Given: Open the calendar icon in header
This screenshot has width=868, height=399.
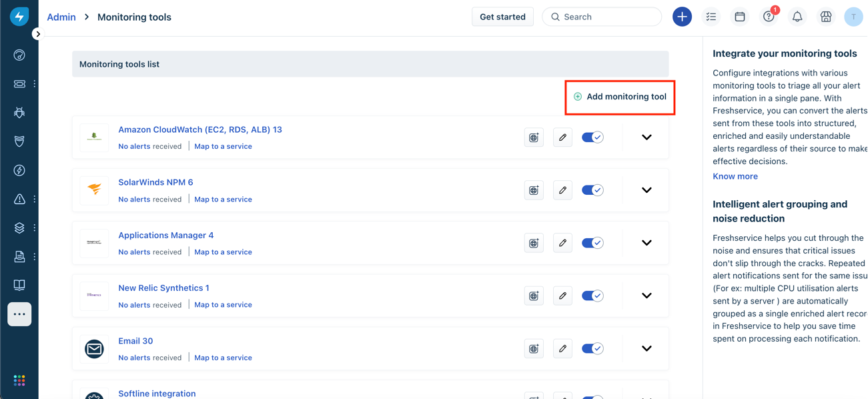Looking at the screenshot, I should point(740,17).
